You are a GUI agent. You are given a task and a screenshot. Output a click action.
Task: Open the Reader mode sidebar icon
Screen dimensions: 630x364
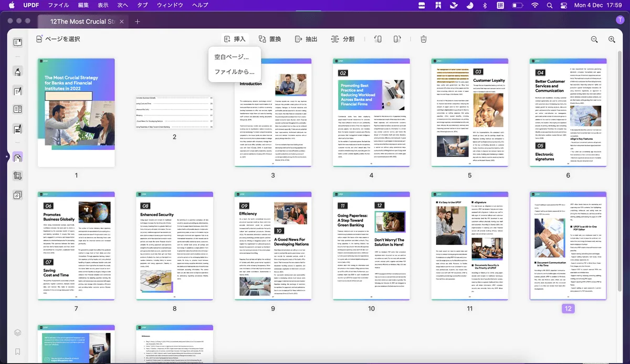[x=17, y=42]
